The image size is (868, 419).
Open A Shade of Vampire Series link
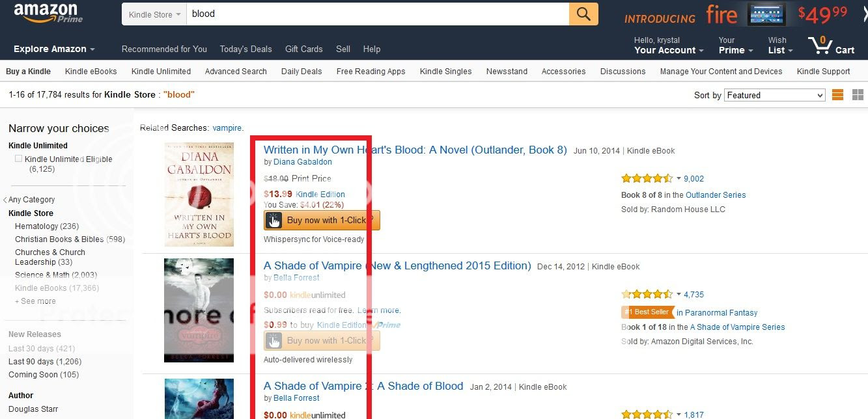tap(737, 327)
